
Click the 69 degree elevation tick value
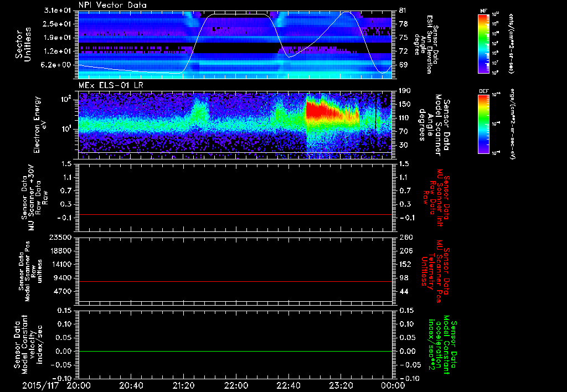click(x=404, y=65)
